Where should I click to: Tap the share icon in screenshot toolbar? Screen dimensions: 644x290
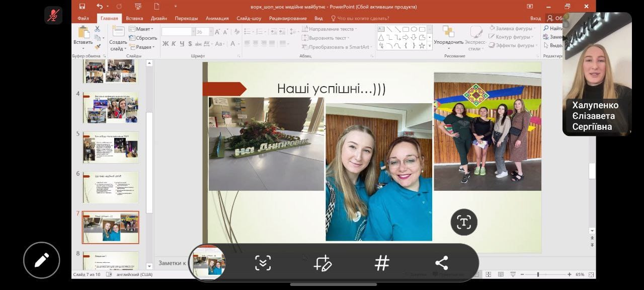click(441, 263)
